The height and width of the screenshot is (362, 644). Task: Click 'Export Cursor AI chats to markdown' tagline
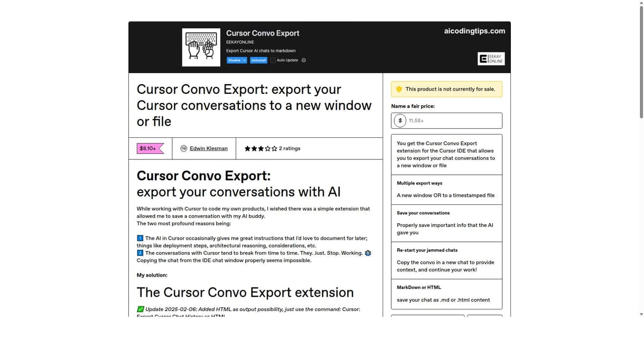pyautogui.click(x=261, y=51)
